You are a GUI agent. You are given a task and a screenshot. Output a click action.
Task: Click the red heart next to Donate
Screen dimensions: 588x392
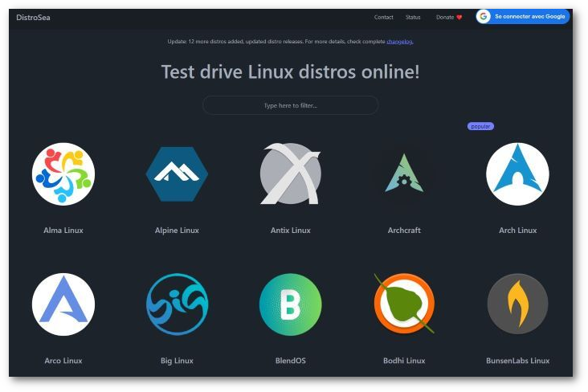tap(459, 17)
